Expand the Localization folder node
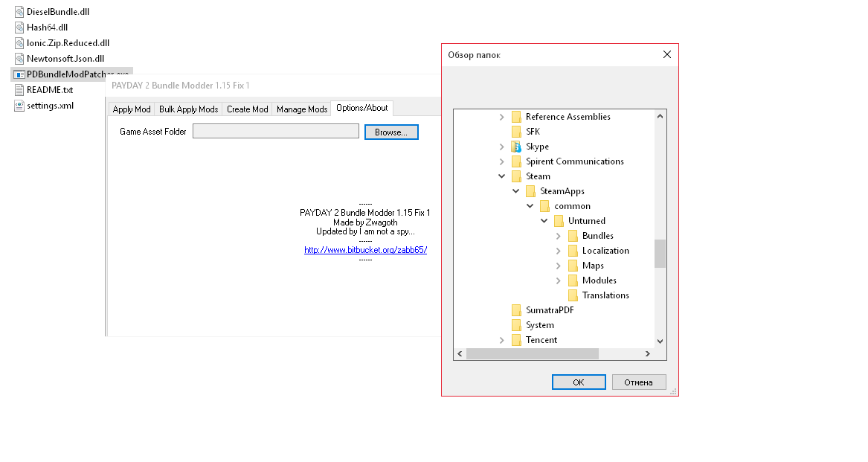 coord(558,251)
